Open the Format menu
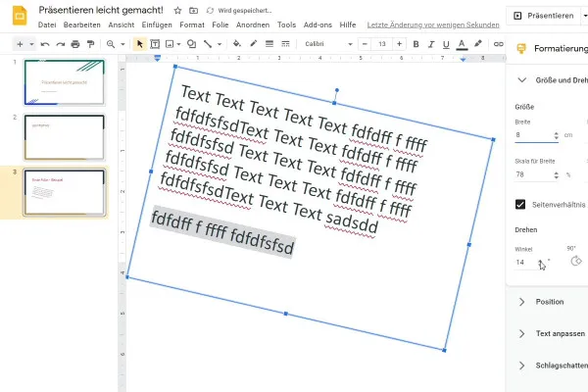Image resolution: width=588 pixels, height=392 pixels. [x=192, y=24]
